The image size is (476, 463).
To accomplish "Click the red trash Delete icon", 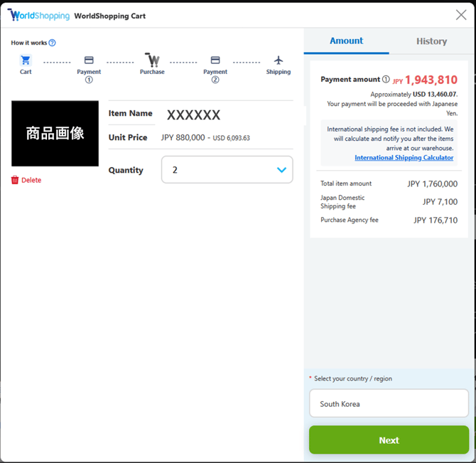I will [15, 180].
